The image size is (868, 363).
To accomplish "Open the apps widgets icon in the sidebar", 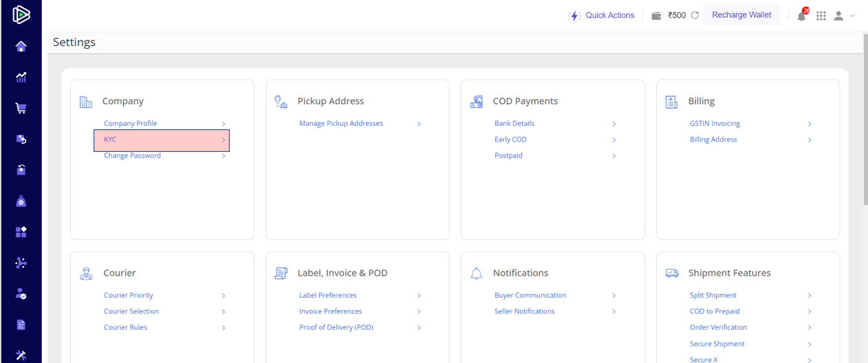I will (x=21, y=232).
